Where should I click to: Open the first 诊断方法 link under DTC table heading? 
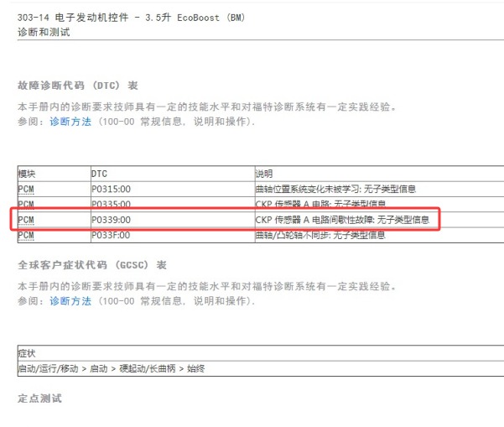click(x=70, y=122)
